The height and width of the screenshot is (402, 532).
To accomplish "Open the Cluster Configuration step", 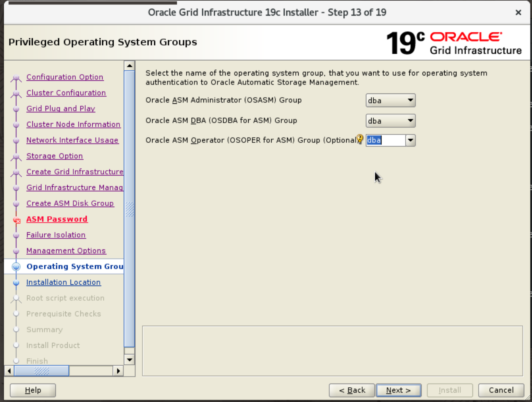I will [x=66, y=93].
